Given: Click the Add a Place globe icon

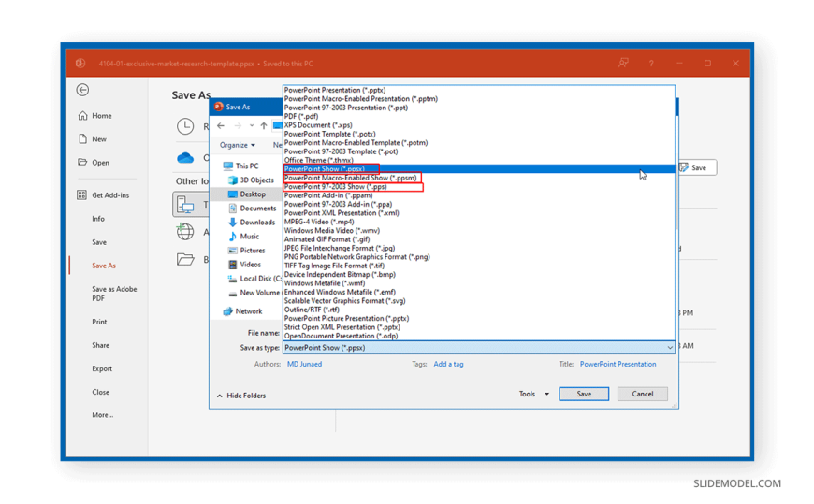Looking at the screenshot, I should click(185, 232).
